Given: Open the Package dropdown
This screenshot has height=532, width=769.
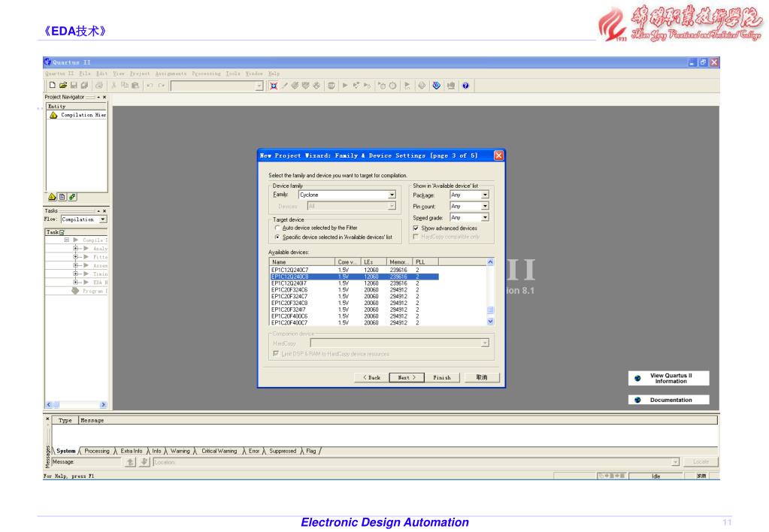Looking at the screenshot, I should tap(485, 195).
